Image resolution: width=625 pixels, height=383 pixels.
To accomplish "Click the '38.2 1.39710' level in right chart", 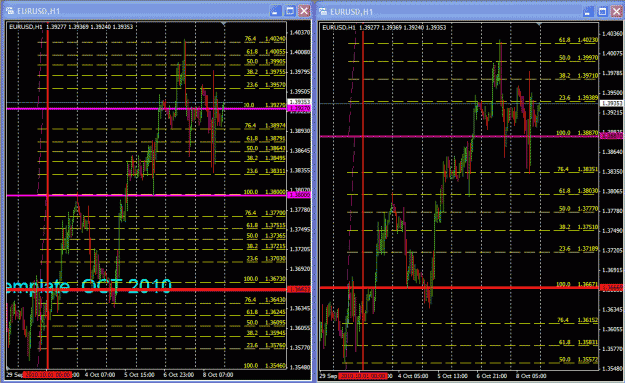I will (x=578, y=76).
